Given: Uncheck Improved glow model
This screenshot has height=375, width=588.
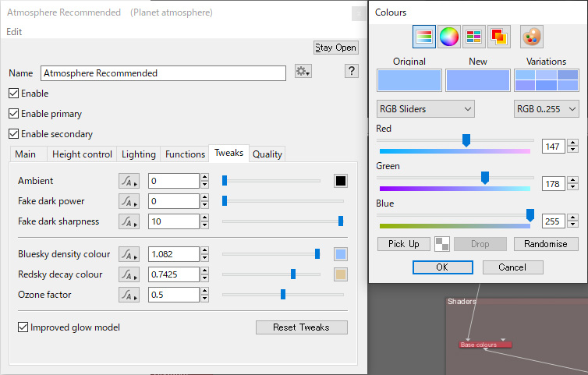Looking at the screenshot, I should click(x=23, y=327).
